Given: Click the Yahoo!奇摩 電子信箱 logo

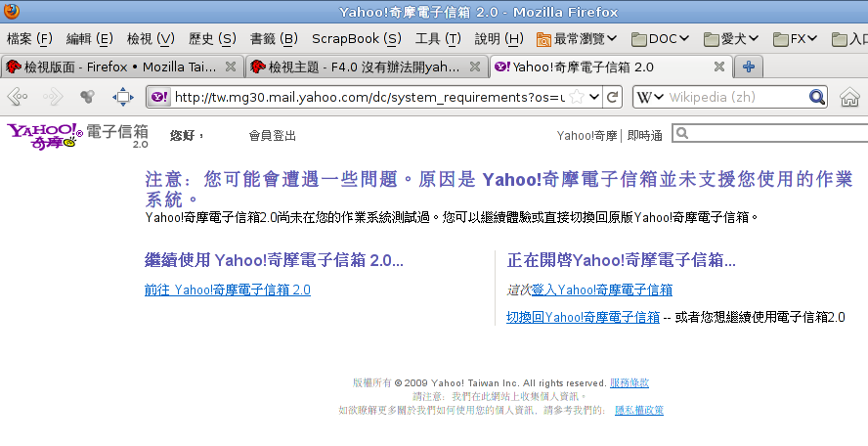Looking at the screenshot, I should (x=77, y=135).
